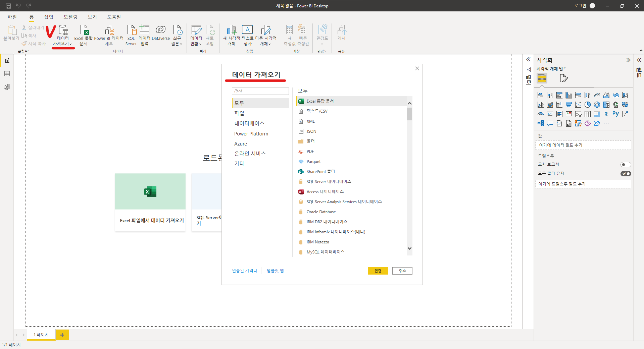The image size is (644, 349).
Task: Select 데이터베이스 category in dialog
Action: coord(260,123)
